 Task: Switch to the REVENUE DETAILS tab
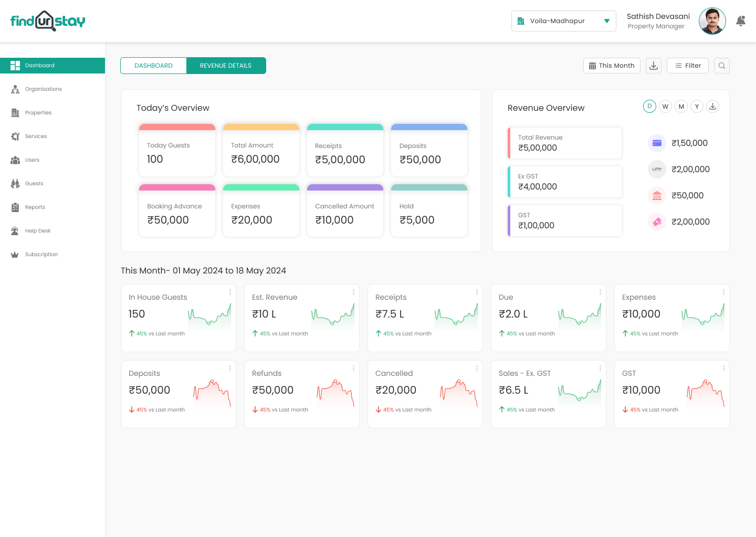[226, 66]
